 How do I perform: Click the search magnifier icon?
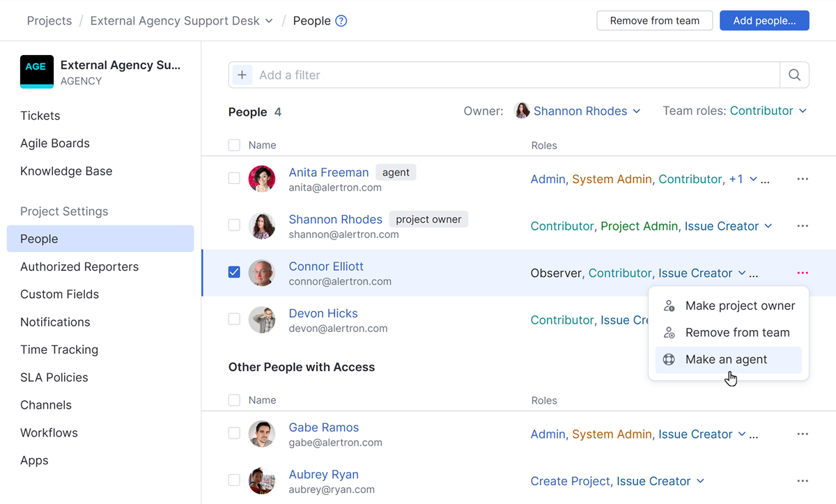794,75
